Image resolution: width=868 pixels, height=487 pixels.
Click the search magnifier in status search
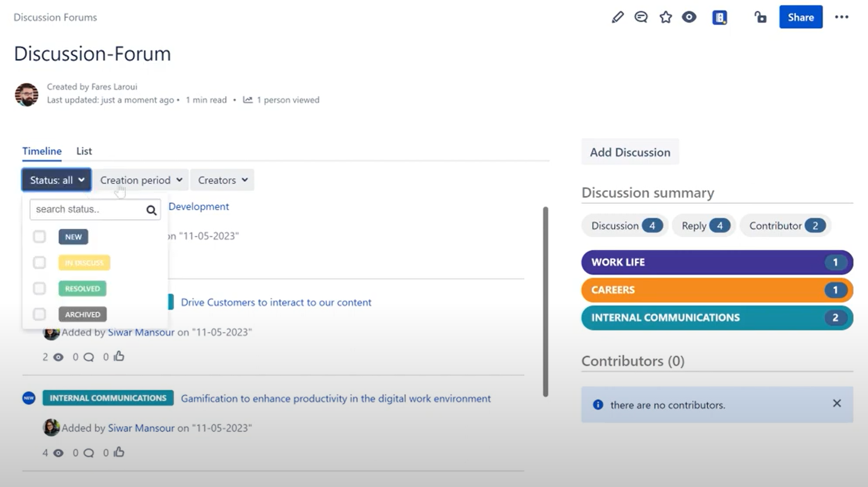[x=151, y=210]
